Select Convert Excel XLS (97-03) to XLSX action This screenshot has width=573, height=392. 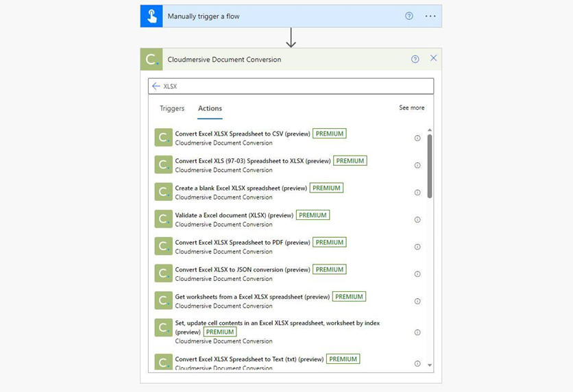(287, 164)
